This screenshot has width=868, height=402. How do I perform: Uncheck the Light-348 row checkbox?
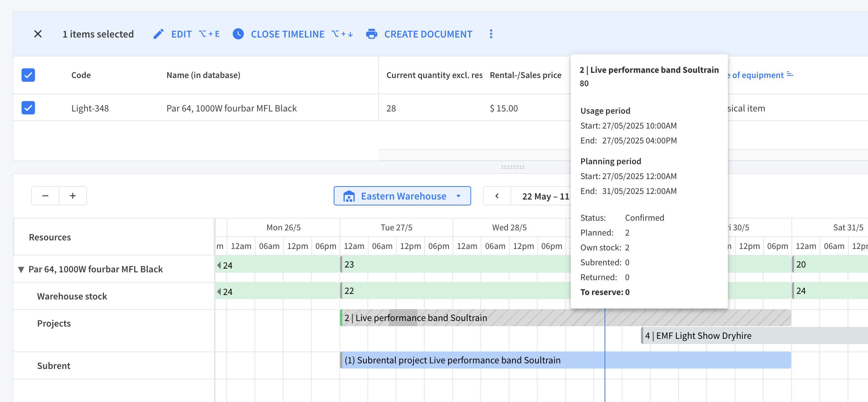tap(28, 108)
